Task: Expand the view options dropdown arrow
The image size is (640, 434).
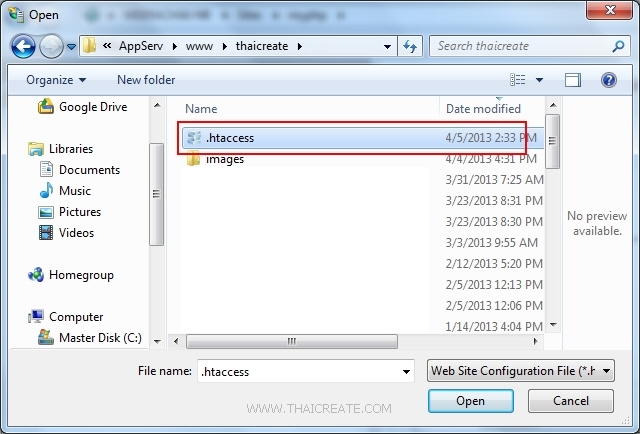Action: coord(539,80)
